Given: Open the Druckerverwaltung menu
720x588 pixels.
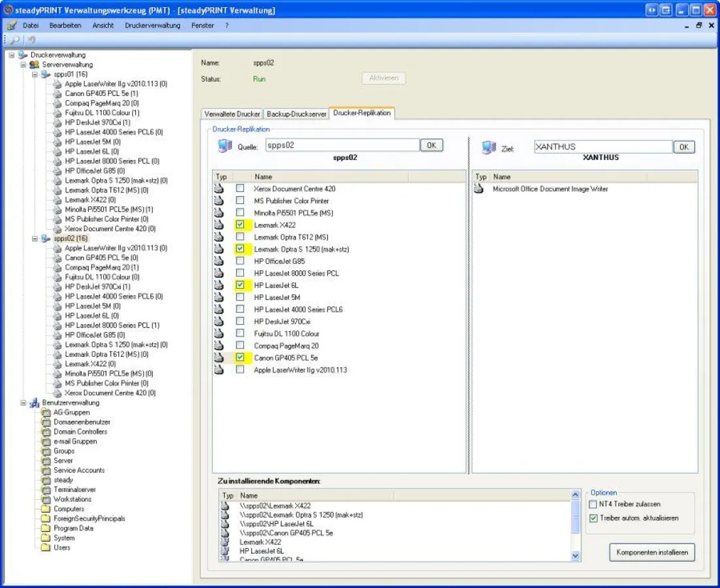Looking at the screenshot, I should click(x=152, y=25).
